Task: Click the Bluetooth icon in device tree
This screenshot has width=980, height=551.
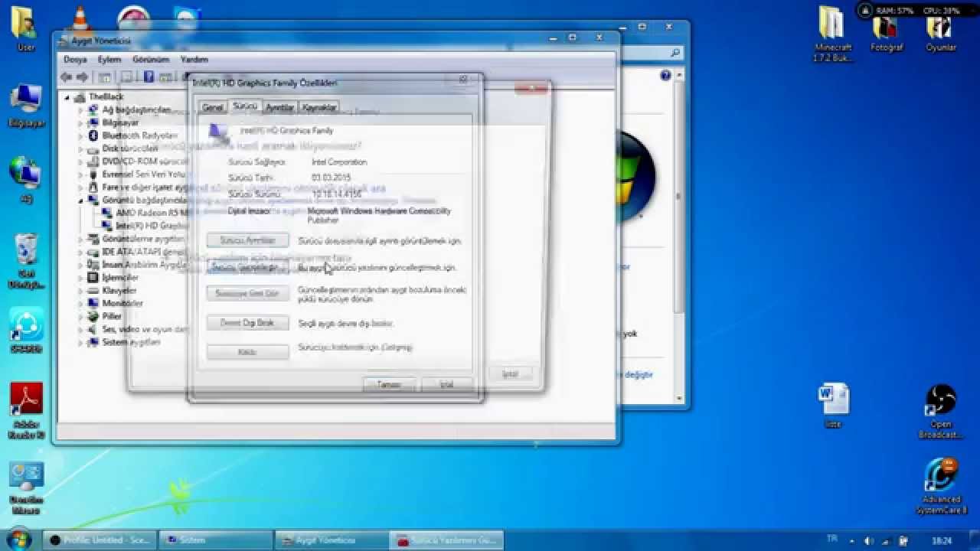Action: coord(93,135)
